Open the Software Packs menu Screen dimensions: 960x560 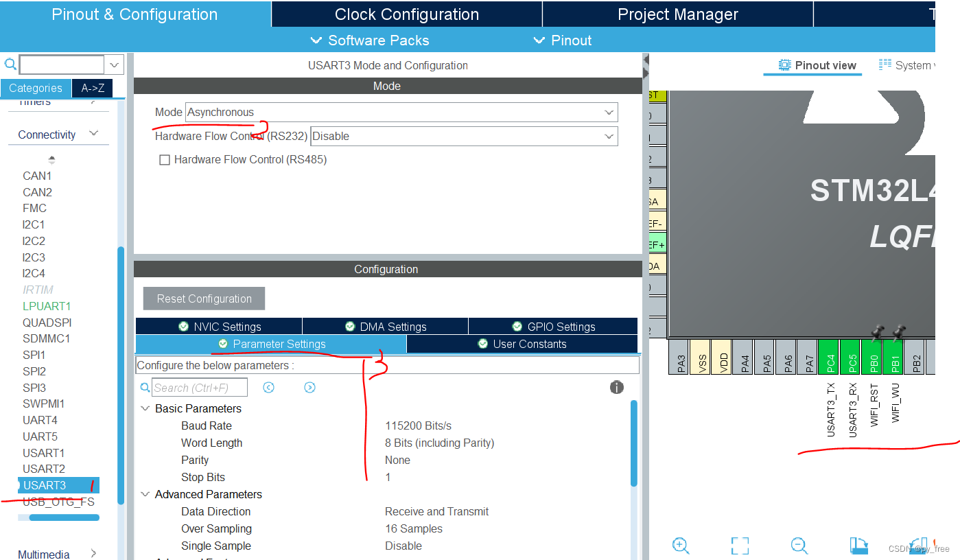pyautogui.click(x=370, y=40)
